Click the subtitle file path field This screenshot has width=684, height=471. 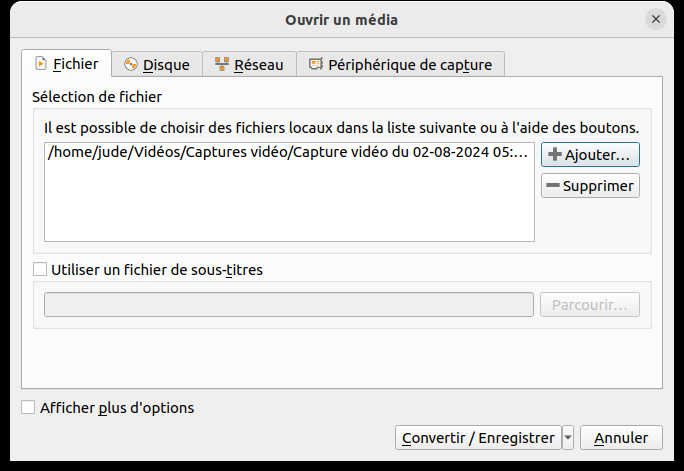coord(288,304)
